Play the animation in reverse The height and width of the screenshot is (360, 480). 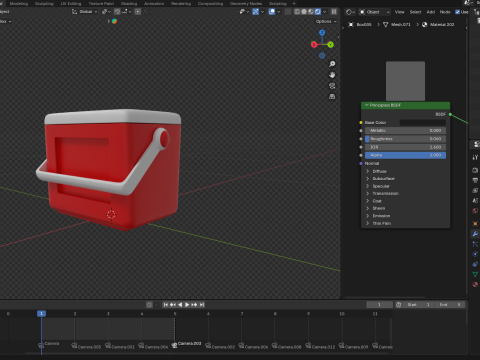click(x=180, y=305)
